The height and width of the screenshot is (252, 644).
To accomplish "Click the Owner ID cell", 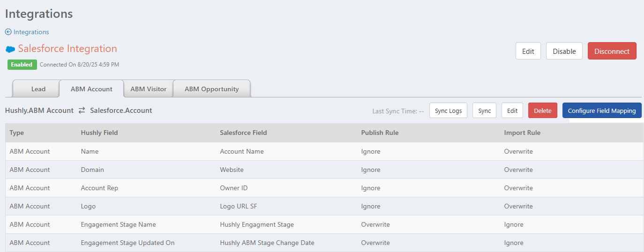I will point(233,188).
